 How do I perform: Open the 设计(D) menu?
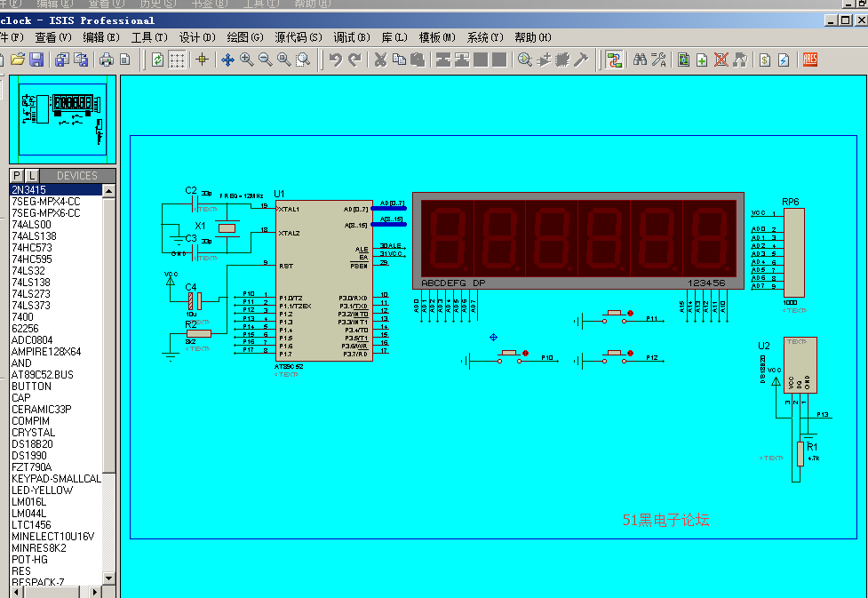pyautogui.click(x=197, y=37)
